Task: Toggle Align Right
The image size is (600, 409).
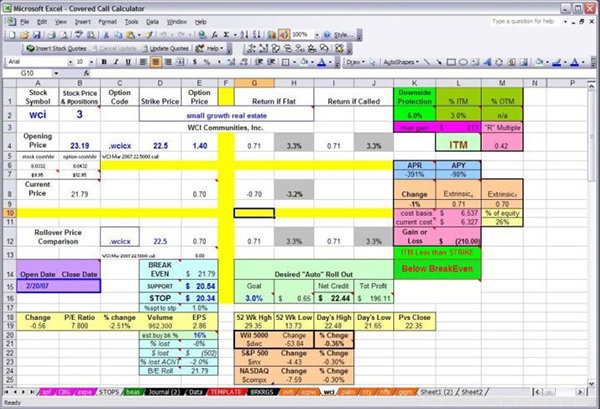Action: click(x=168, y=62)
